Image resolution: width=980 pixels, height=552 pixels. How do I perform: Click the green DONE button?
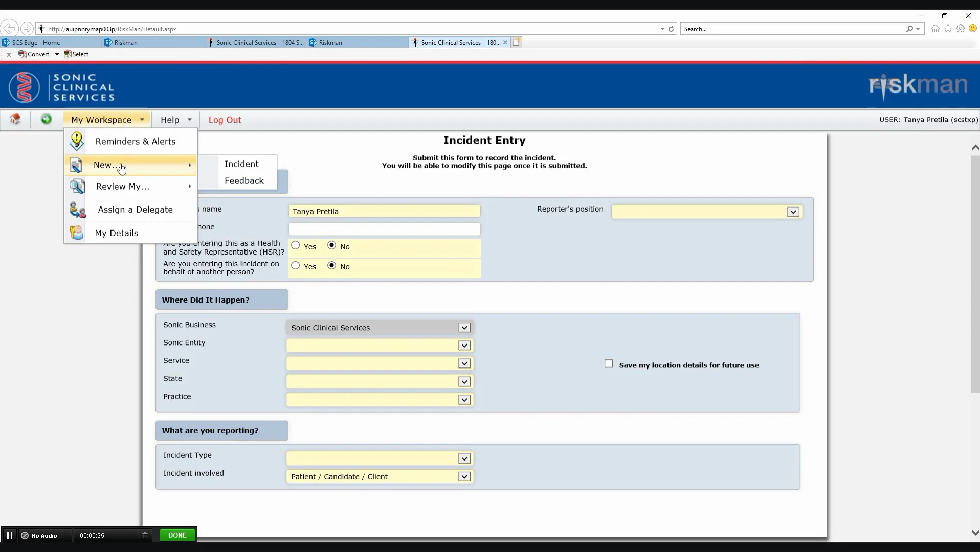[x=177, y=535]
